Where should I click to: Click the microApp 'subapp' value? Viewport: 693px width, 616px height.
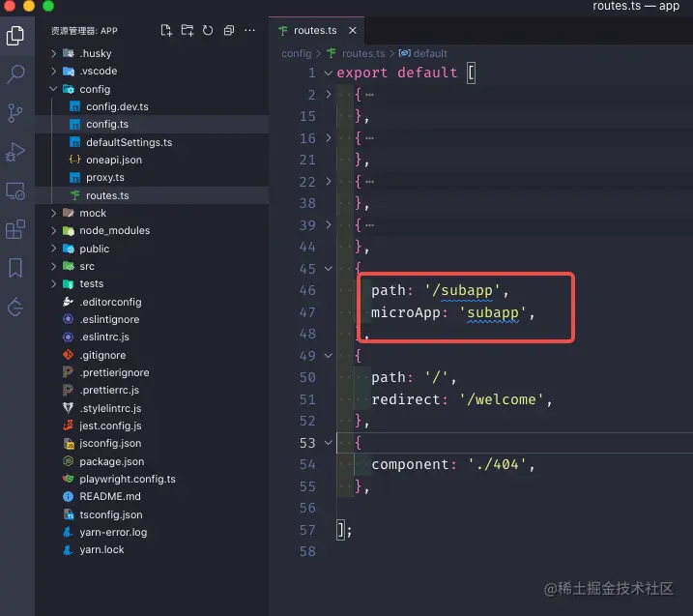click(492, 312)
